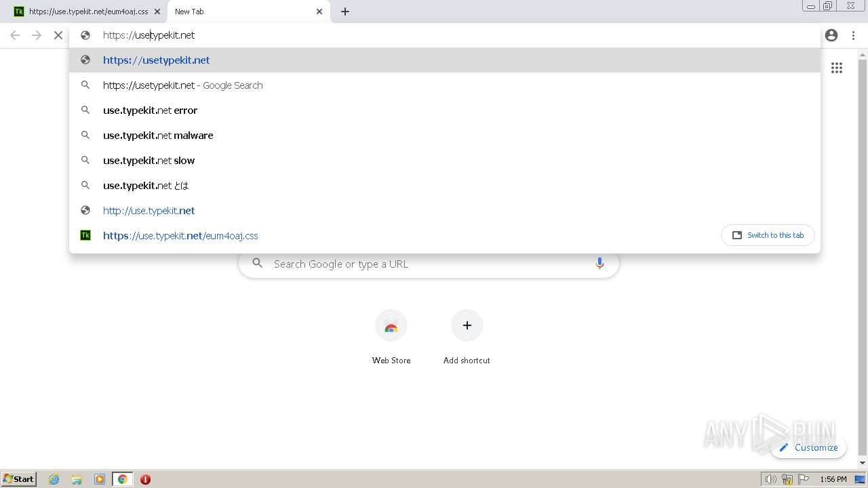
Task: Open the media player taskbar icon
Action: (x=100, y=479)
